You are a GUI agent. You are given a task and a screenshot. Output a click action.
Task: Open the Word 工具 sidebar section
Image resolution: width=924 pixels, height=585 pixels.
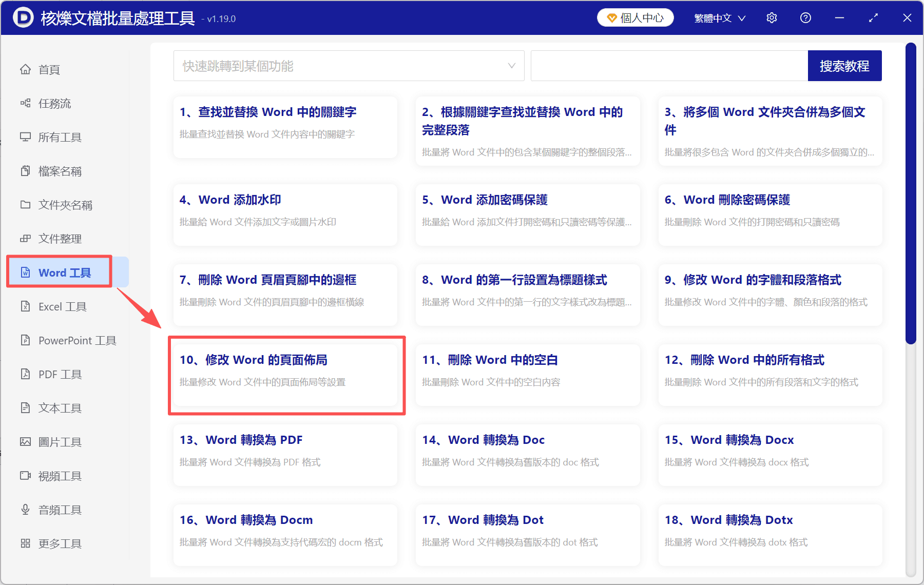coord(59,272)
